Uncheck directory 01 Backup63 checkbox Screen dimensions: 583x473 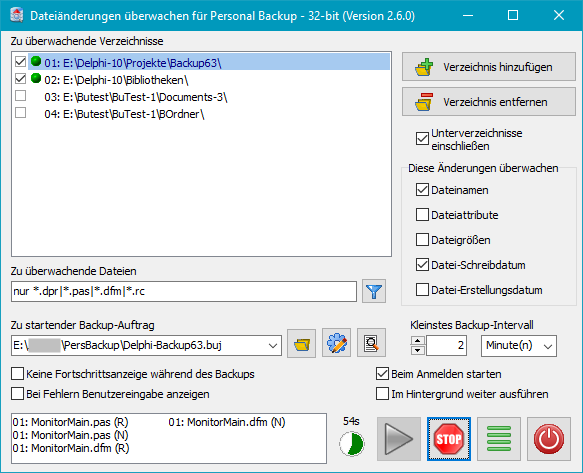pyautogui.click(x=20, y=62)
